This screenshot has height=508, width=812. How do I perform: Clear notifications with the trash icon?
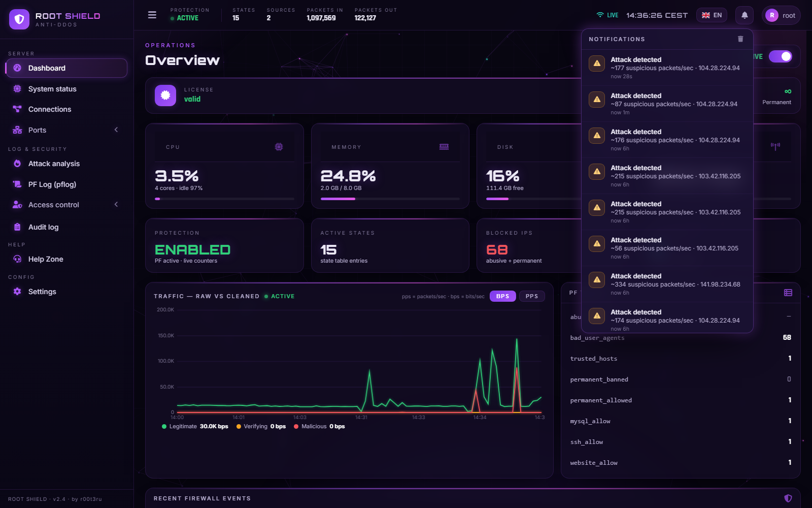click(x=740, y=39)
